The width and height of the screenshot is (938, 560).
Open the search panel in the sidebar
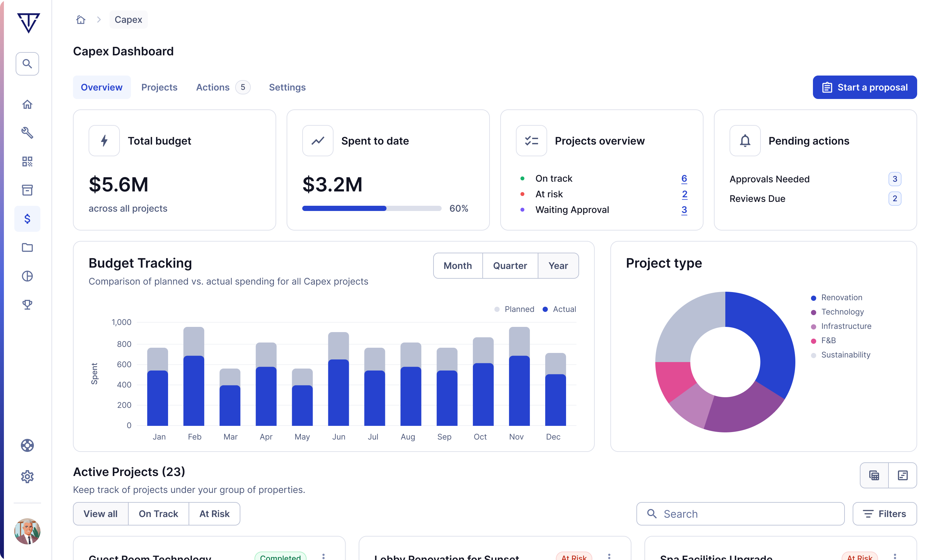pos(27,64)
